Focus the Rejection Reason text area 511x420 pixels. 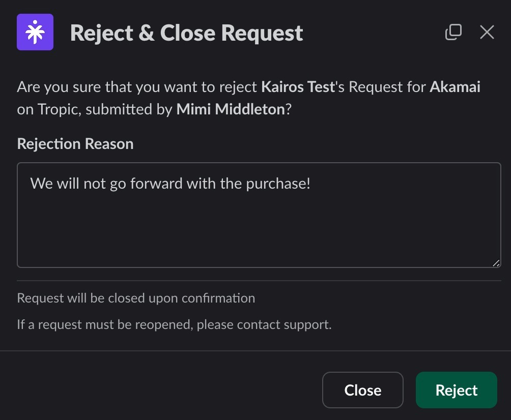click(x=259, y=215)
